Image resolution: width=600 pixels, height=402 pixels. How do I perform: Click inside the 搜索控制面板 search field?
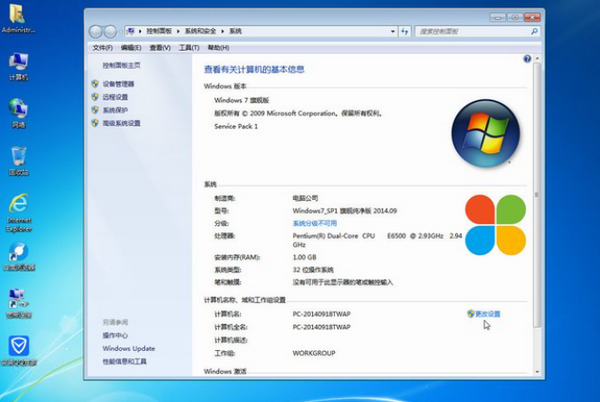(x=473, y=31)
